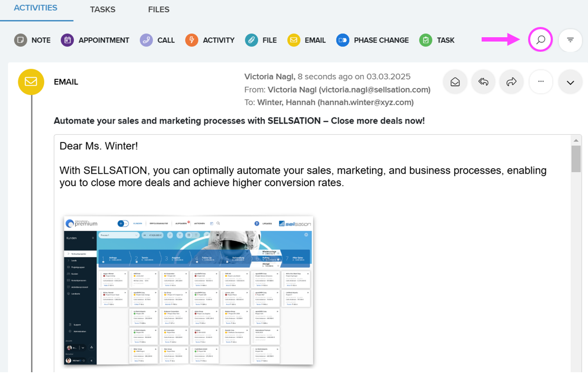Pick the EMAIL type in the filter row
Image resolution: width=588 pixels, height=376 pixels.
(x=306, y=40)
